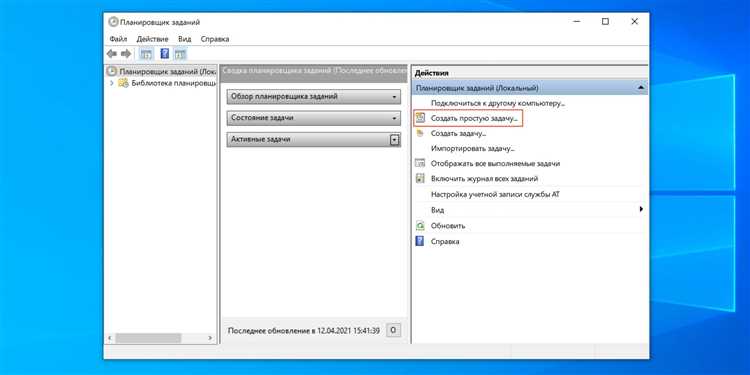Screen dimensions: 750x375
Task: Open the blue Help toolbar icon
Action: (x=165, y=54)
